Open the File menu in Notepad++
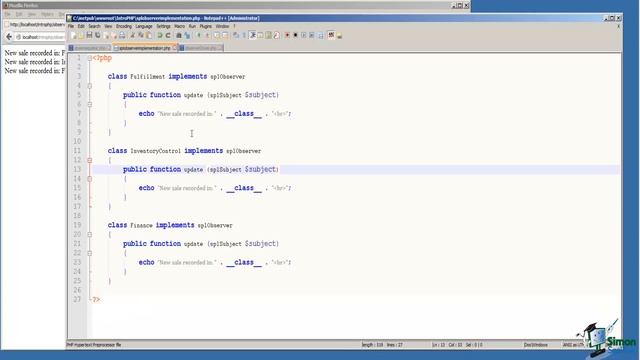The width and height of the screenshot is (640, 360). [71, 26]
